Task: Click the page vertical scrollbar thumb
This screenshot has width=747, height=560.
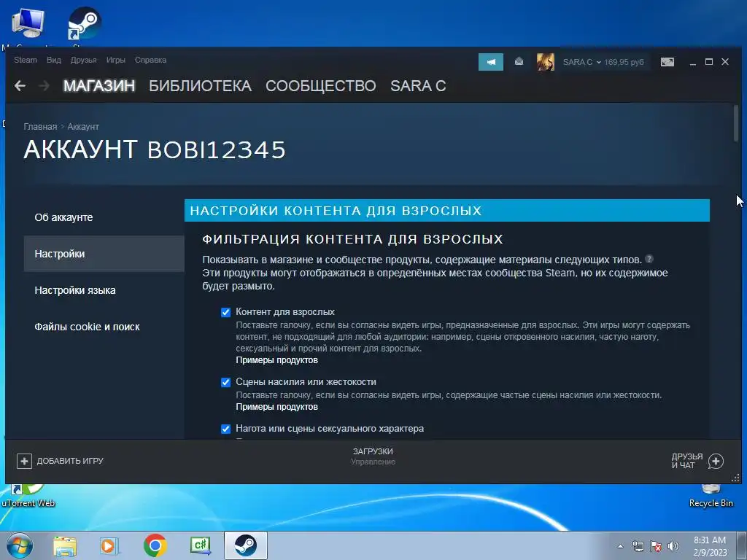Action: pyautogui.click(x=735, y=122)
